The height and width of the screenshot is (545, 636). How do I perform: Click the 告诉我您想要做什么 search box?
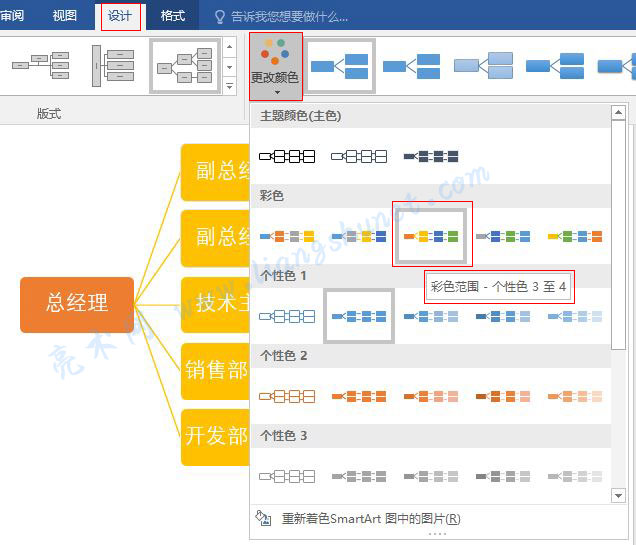pos(289,17)
